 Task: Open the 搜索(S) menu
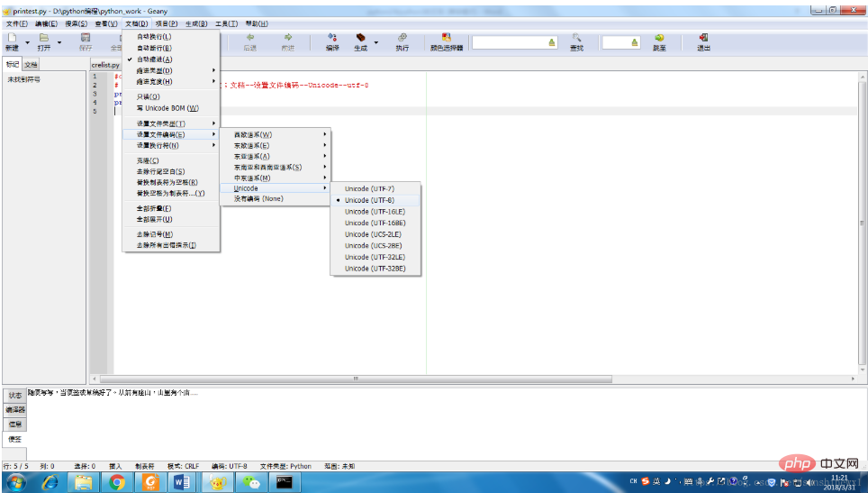click(x=76, y=23)
